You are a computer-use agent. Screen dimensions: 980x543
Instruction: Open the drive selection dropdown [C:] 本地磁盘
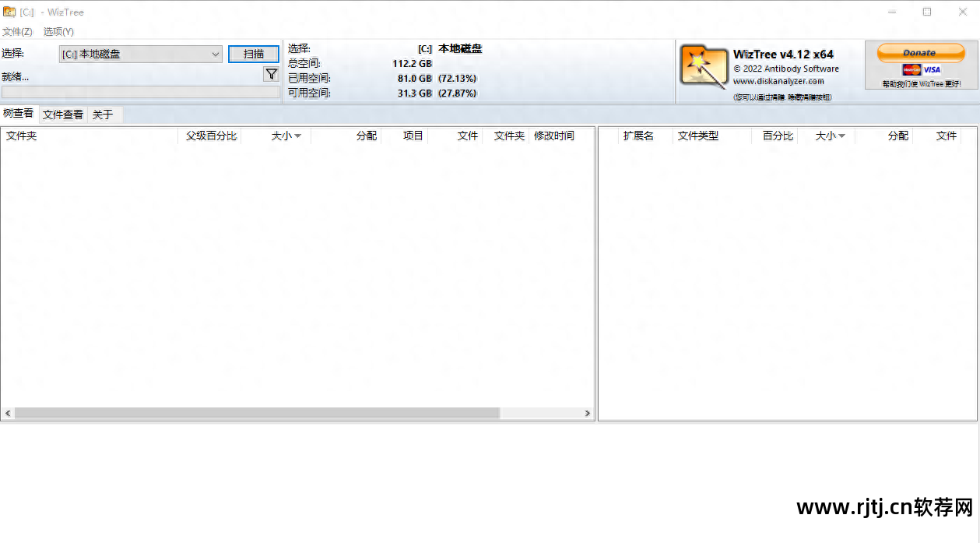pyautogui.click(x=141, y=54)
